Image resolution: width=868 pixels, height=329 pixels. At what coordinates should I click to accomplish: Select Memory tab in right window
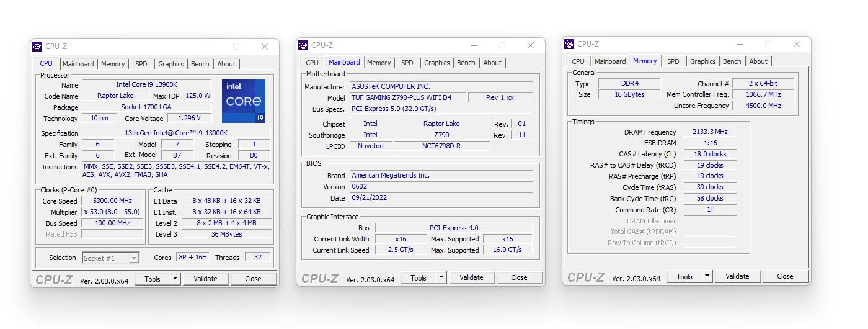tap(645, 61)
